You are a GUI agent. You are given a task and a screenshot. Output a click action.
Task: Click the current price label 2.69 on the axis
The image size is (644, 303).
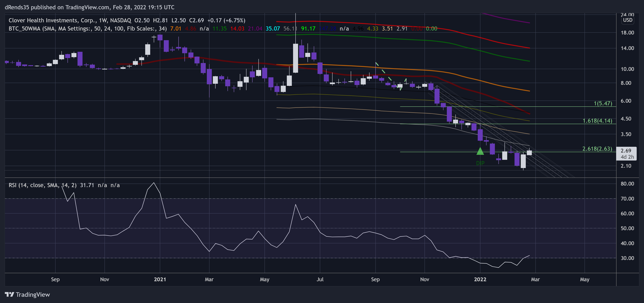coord(626,151)
